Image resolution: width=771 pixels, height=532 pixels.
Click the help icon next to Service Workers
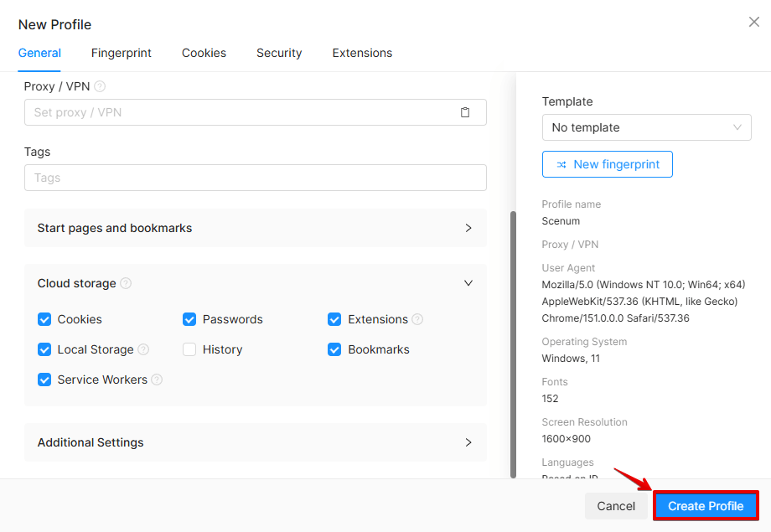click(157, 380)
